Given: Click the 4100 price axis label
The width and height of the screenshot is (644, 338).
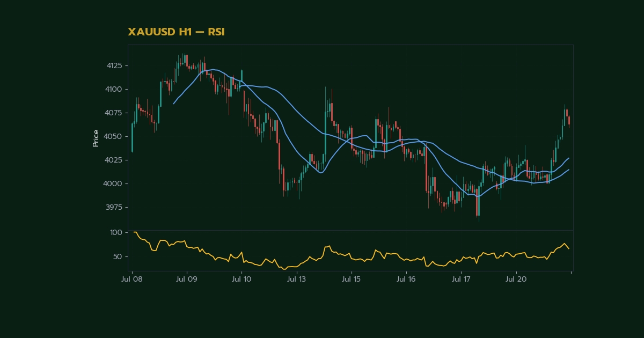Looking at the screenshot, I should [114, 89].
